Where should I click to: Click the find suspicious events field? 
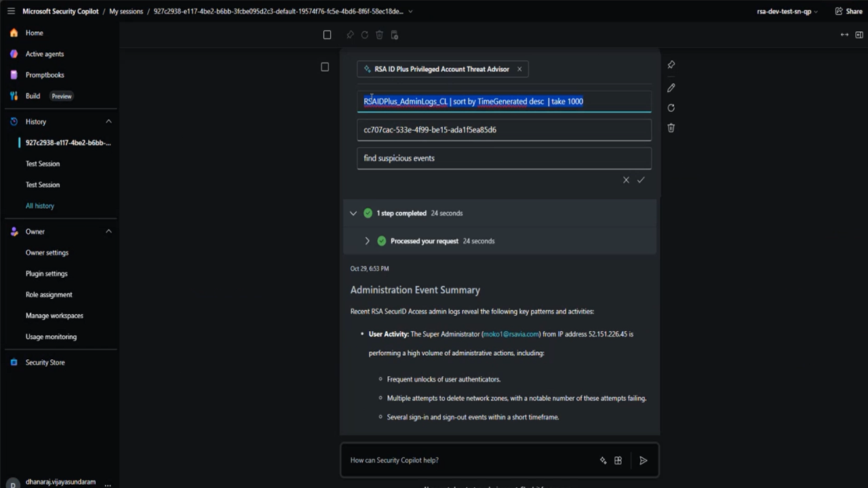pyautogui.click(x=504, y=158)
